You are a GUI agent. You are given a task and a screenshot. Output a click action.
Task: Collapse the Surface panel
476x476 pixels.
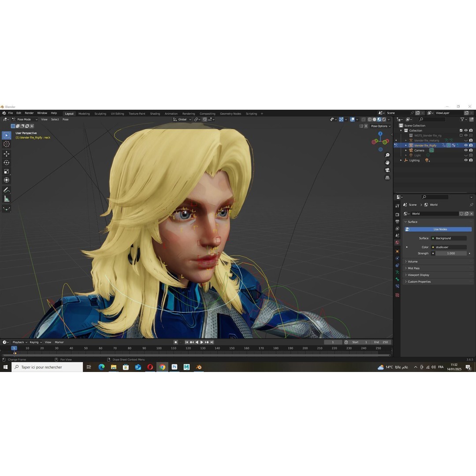click(x=439, y=222)
